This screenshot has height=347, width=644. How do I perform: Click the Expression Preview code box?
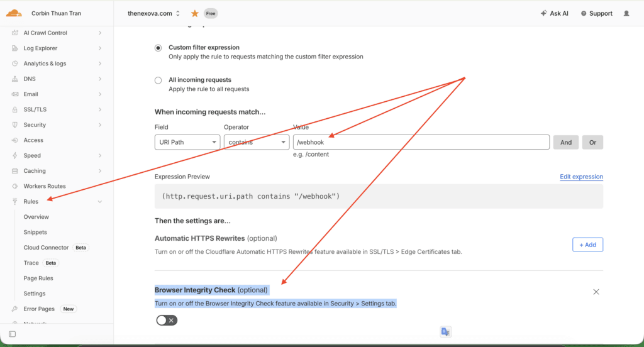pos(379,196)
